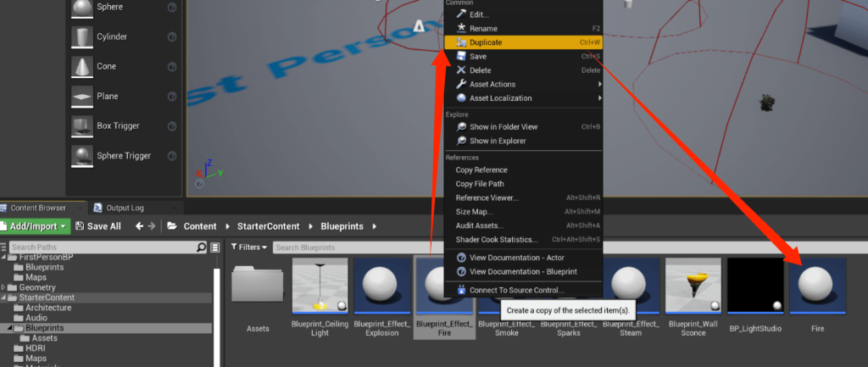Screen dimensions: 868x367
Task: Select Show in Folder View
Action: [x=523, y=127]
